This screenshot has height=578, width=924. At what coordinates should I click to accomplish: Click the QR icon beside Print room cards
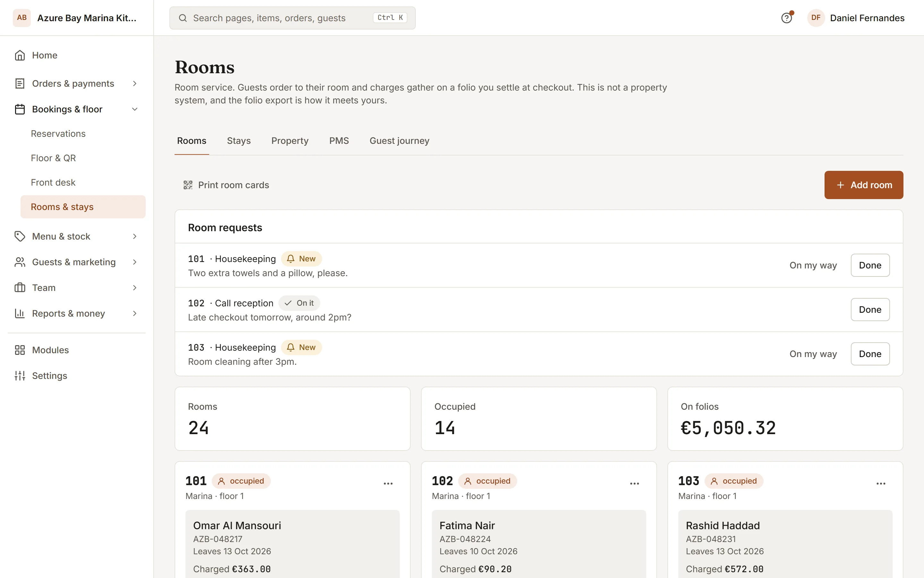[x=188, y=185]
